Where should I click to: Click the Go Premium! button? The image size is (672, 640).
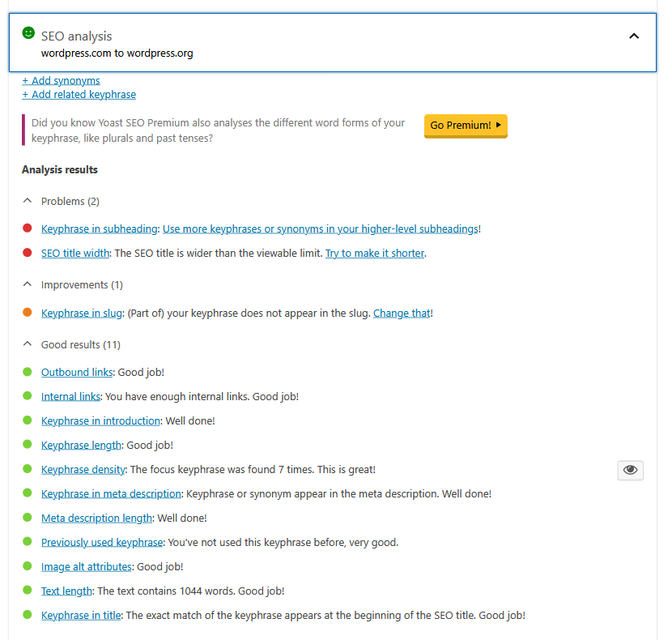466,126
